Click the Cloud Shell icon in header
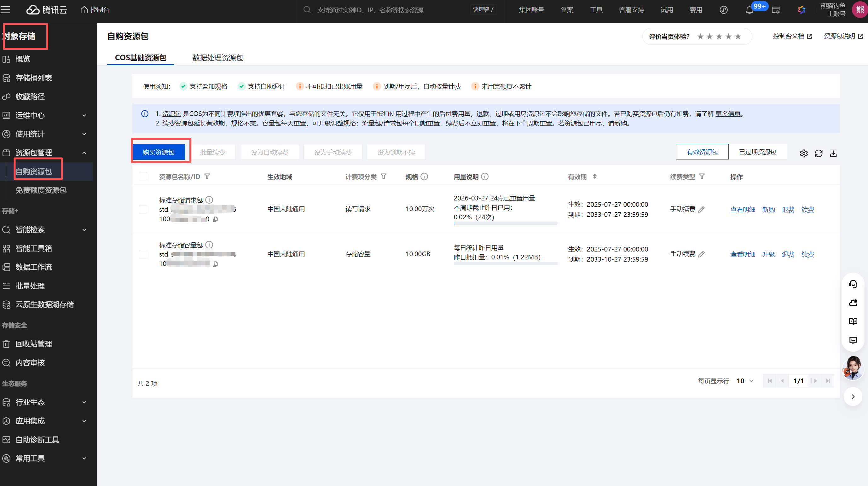The image size is (868, 486). (x=723, y=10)
